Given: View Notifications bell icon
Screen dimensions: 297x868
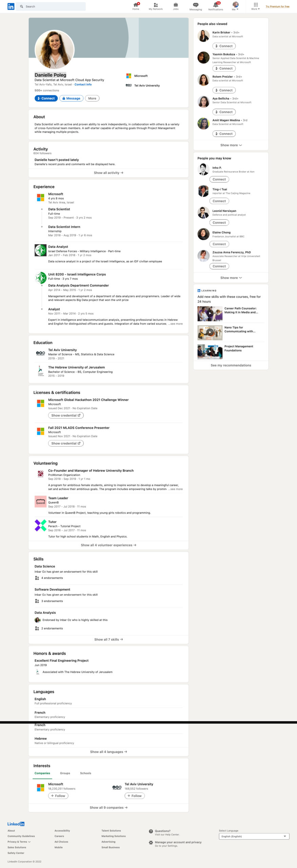Looking at the screenshot, I should coord(216,5).
